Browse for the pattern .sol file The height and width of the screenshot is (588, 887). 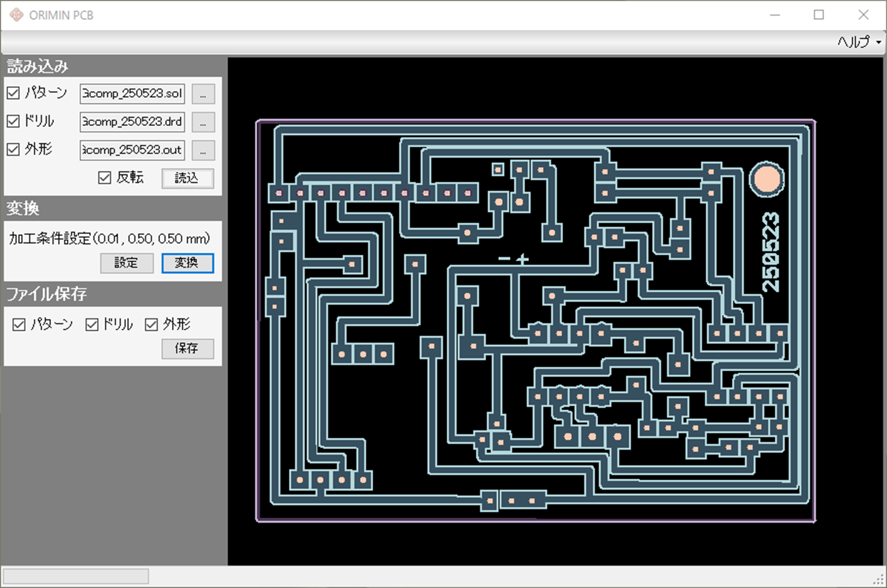pyautogui.click(x=203, y=94)
